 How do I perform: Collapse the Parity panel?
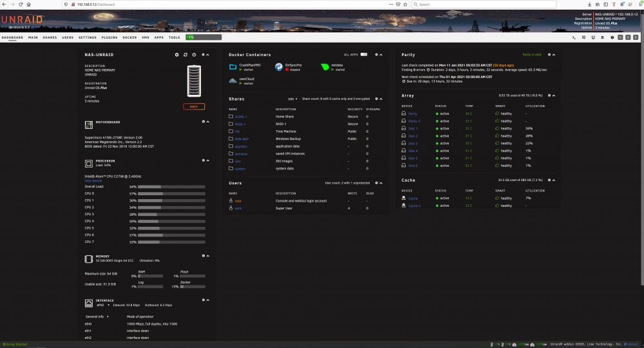pyautogui.click(x=554, y=55)
